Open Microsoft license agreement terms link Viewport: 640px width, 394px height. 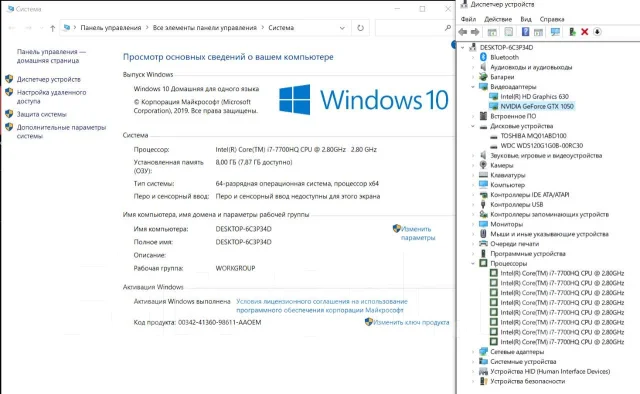pyautogui.click(x=322, y=306)
